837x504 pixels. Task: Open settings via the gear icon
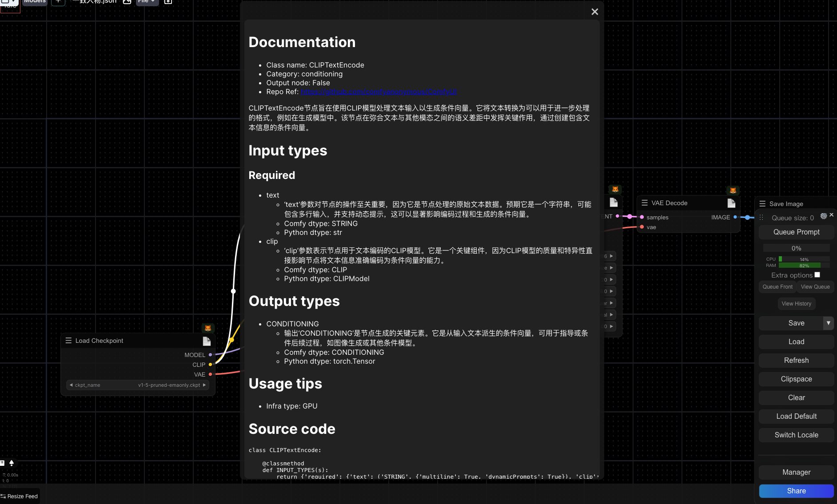pos(823,216)
